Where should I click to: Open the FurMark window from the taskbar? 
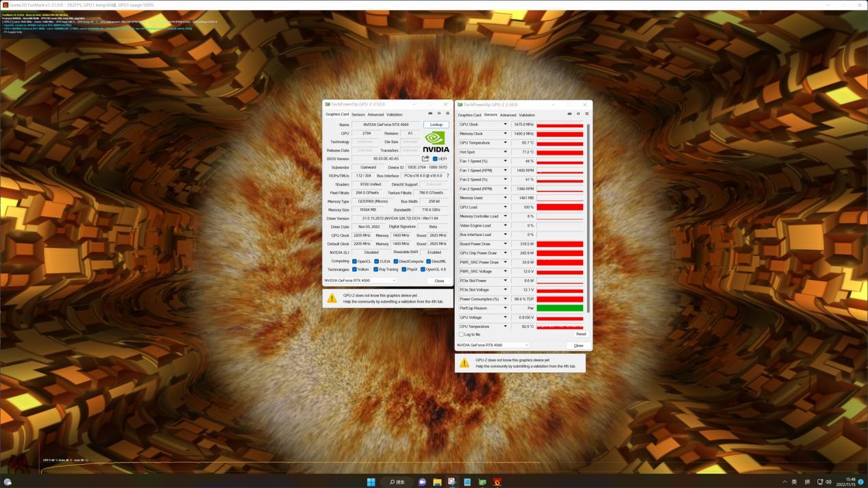pos(496,483)
